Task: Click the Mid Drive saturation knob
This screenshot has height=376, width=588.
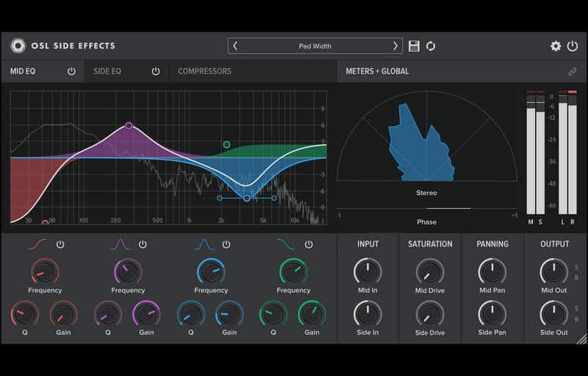Action: (430, 272)
